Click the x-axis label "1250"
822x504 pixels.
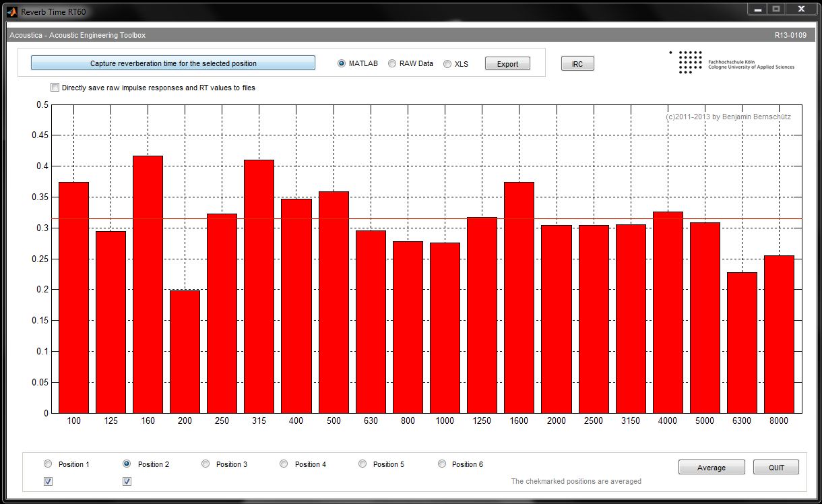(x=482, y=421)
